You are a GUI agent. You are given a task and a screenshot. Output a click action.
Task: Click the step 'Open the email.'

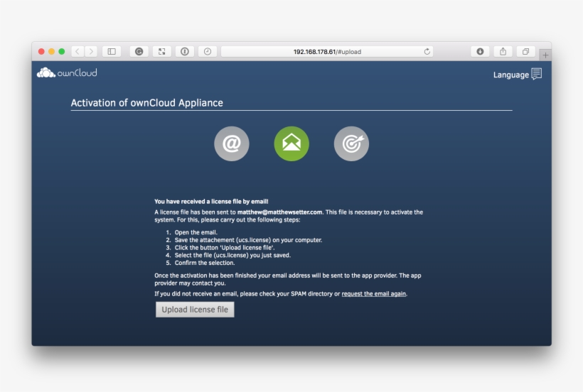(196, 232)
